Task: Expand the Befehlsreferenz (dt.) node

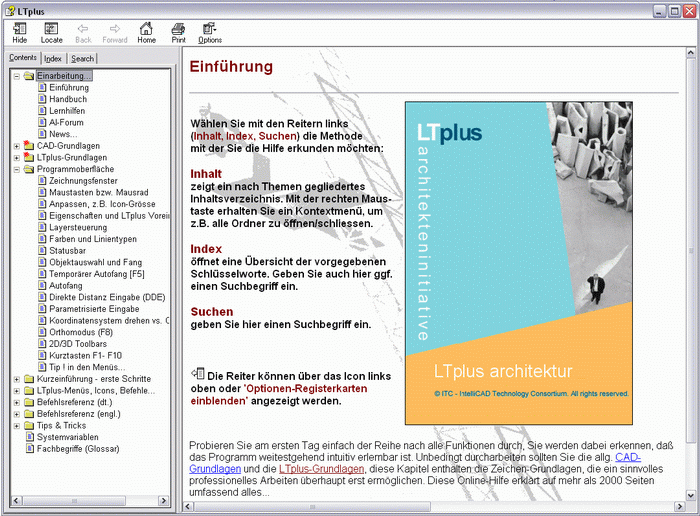Action: [17, 403]
